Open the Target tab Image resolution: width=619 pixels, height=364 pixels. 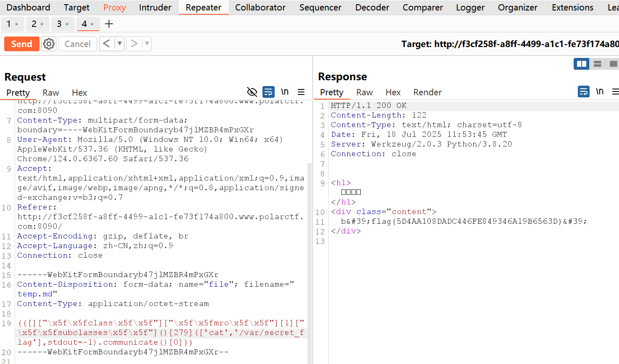pos(76,8)
